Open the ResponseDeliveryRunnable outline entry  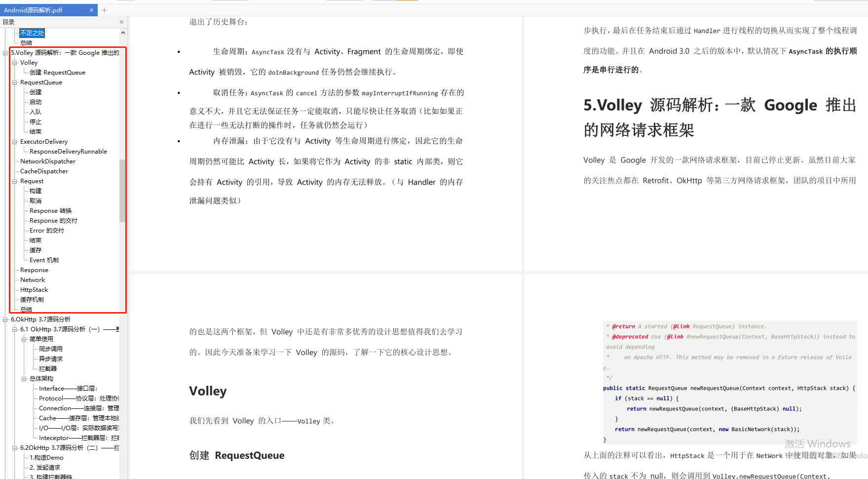68,152
